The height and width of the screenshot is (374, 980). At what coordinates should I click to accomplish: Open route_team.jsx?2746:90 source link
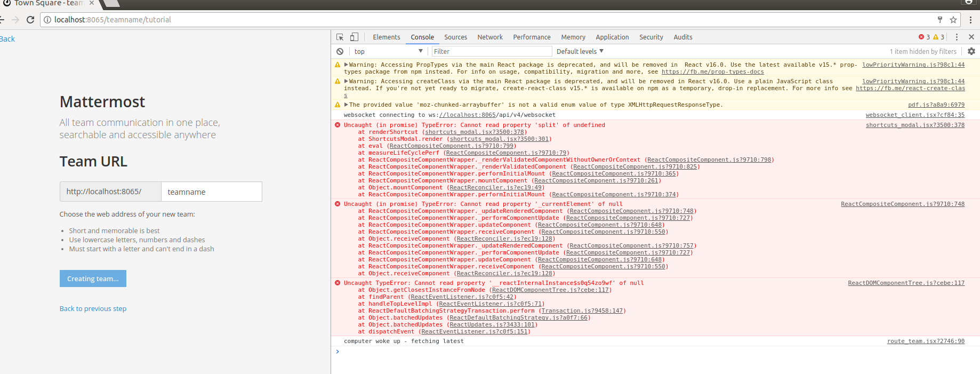[926, 341]
